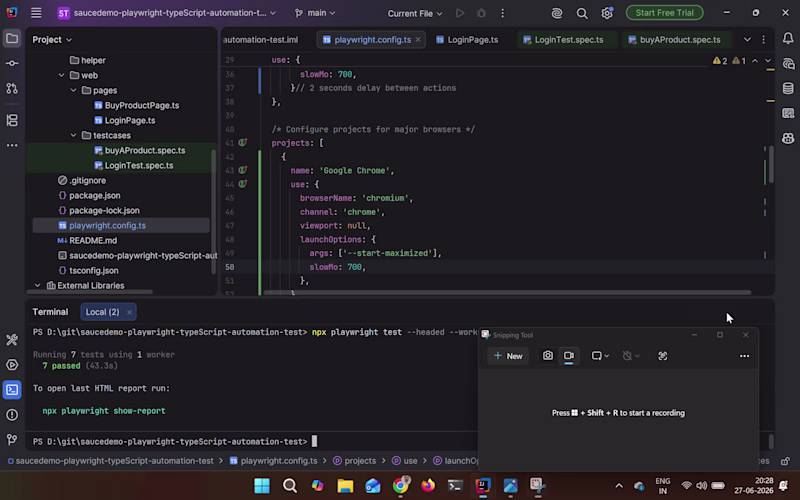Viewport: 800px width, 500px height.
Task: Click Search Everywhere magnifier icon
Action: pyautogui.click(x=582, y=13)
